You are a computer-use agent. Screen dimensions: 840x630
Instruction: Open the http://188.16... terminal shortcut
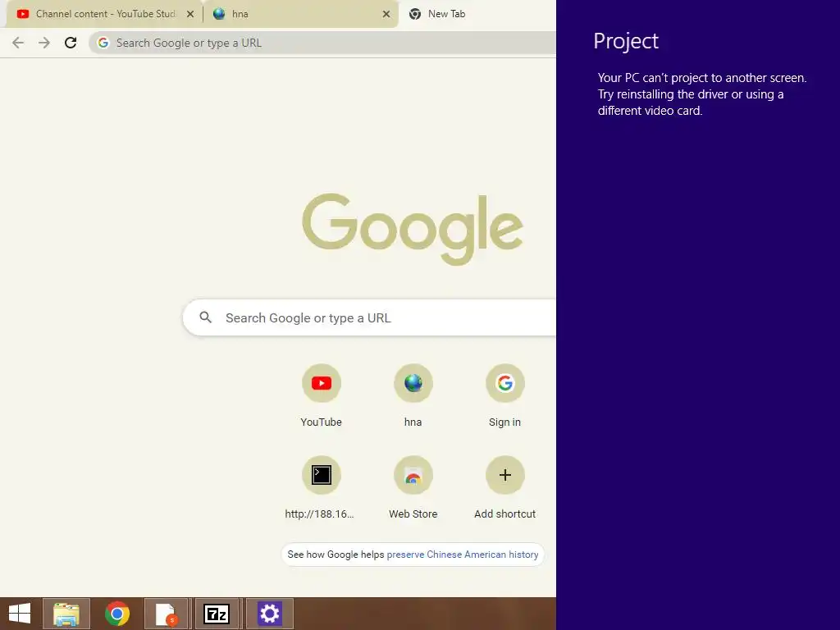tap(322, 475)
